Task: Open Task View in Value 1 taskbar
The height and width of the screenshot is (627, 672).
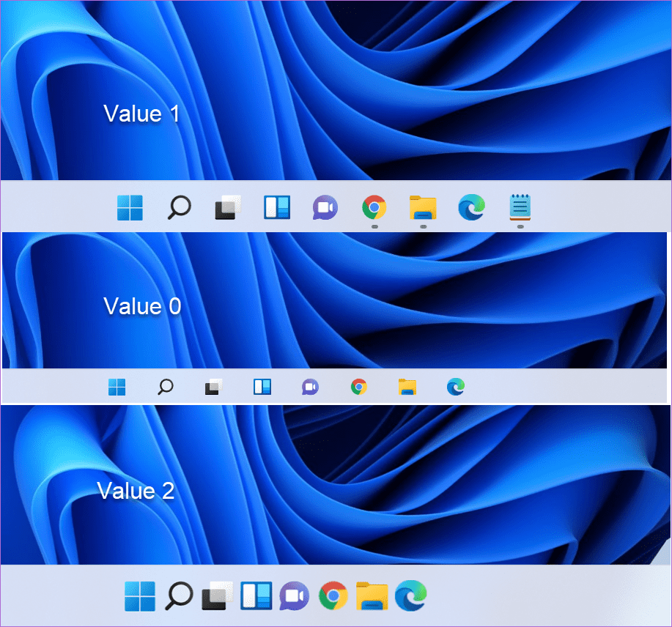Action: point(228,207)
